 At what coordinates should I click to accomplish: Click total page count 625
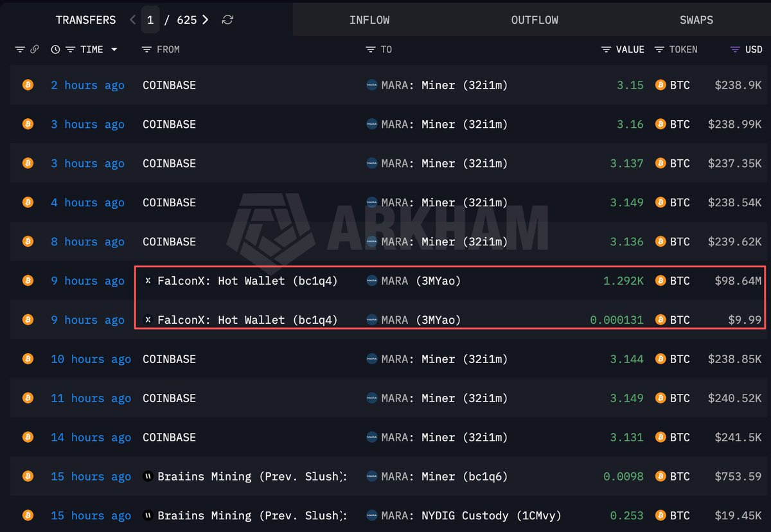[186, 20]
